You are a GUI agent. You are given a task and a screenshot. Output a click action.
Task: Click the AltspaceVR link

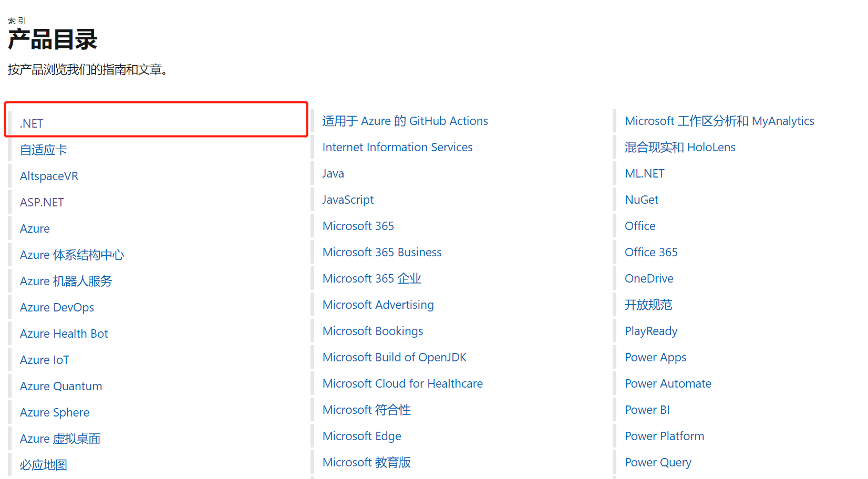[49, 176]
